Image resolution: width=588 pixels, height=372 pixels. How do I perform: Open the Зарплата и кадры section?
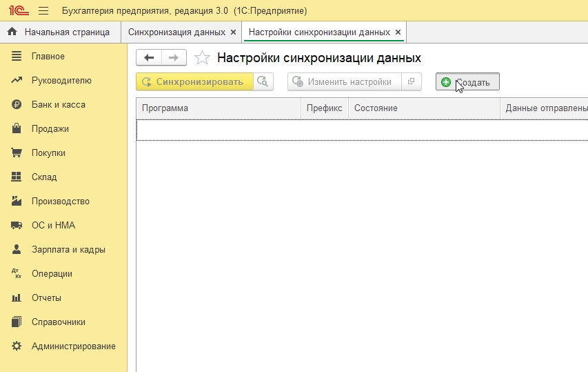[x=68, y=250]
